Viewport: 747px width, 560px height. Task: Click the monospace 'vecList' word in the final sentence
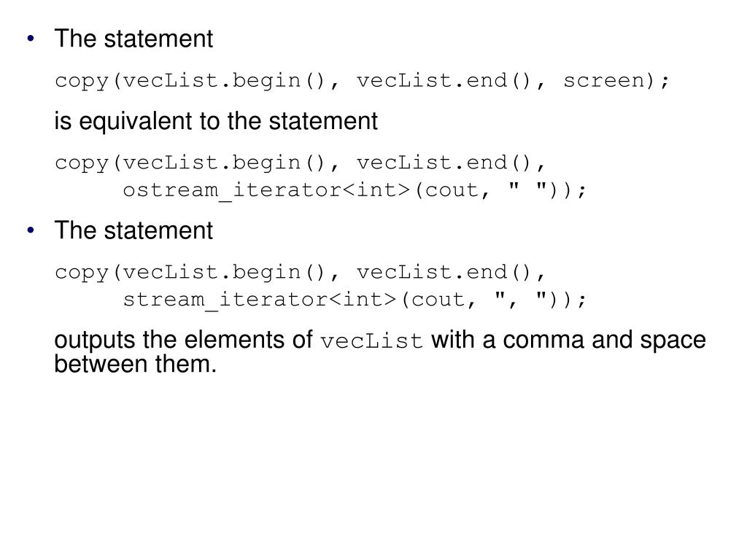point(372,342)
